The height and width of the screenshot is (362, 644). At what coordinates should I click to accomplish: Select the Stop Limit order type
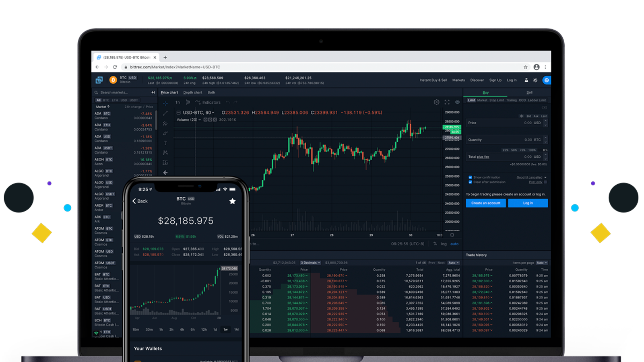[x=496, y=100]
